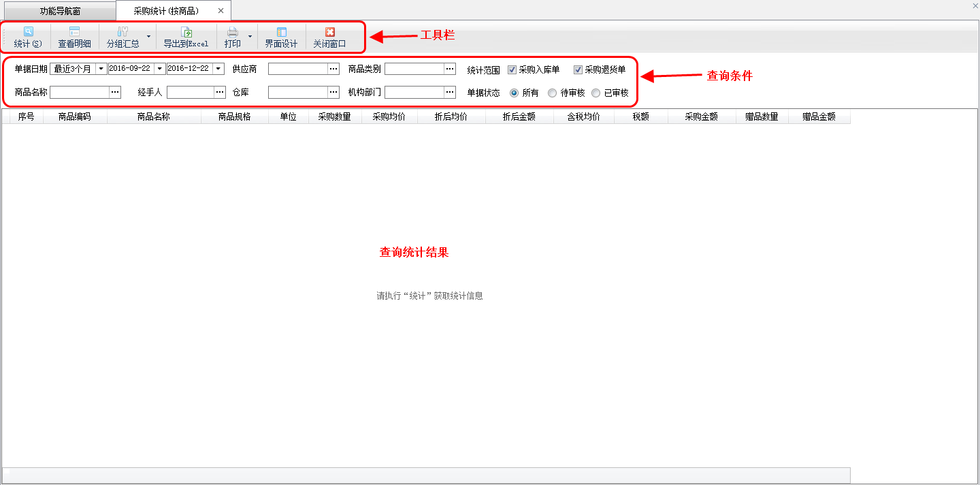Click the 分组汇总 grouping icon
Viewport: 980px width, 485px height.
(122, 32)
